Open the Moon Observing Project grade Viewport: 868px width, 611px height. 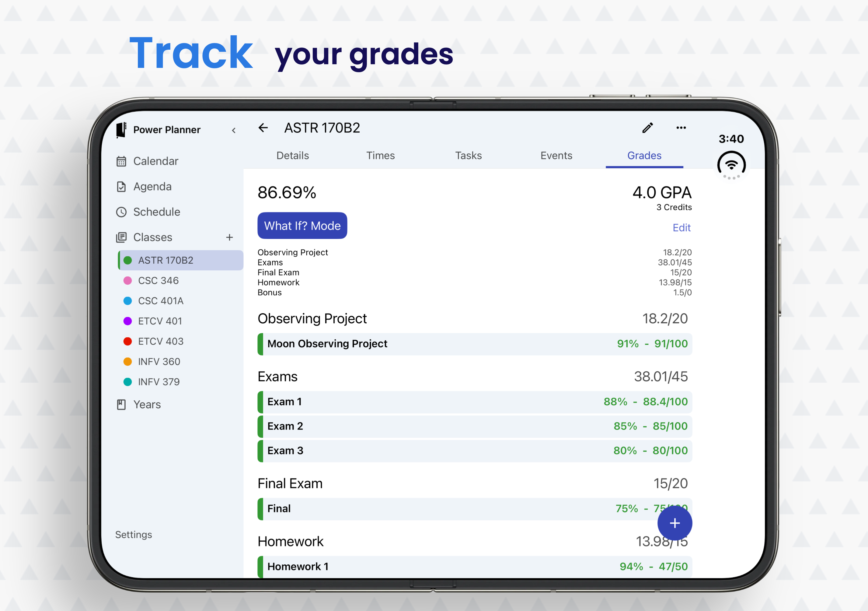[475, 344]
